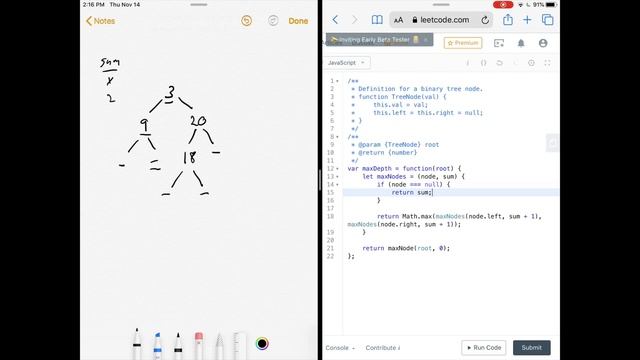Click 'return maxNode(root, 0);' line
The image size is (640, 360).
coord(406,248)
